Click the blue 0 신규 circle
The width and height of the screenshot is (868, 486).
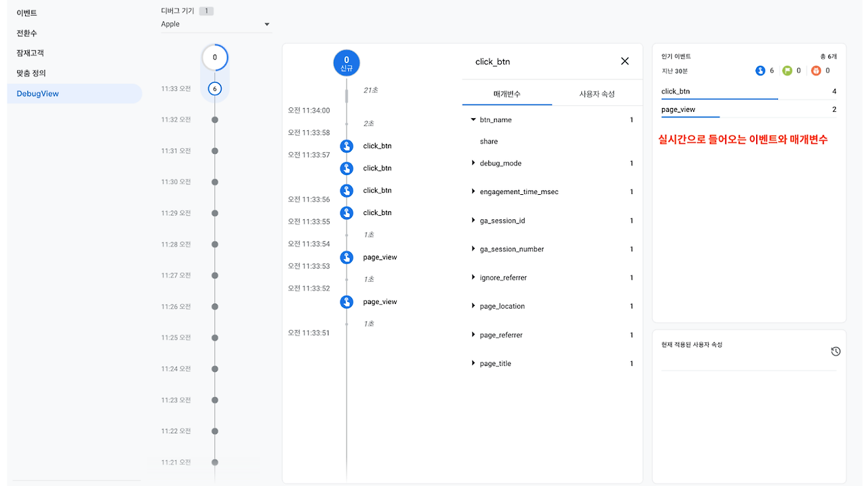tap(347, 62)
